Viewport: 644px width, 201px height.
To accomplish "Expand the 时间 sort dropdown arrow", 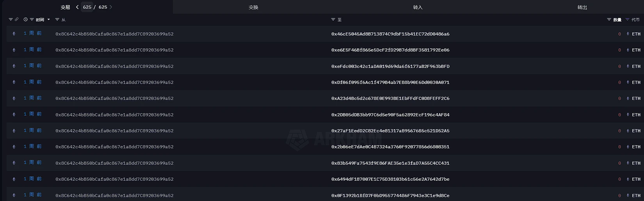I will point(48,20).
